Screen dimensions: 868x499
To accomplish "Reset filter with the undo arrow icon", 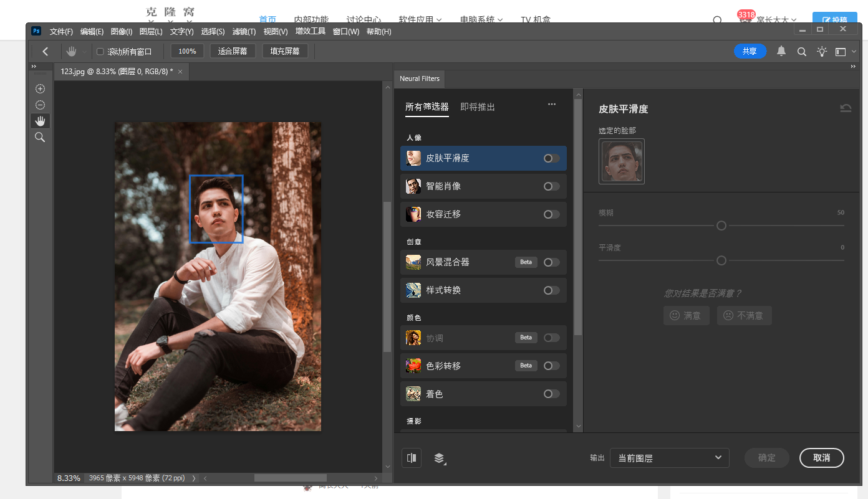I will pyautogui.click(x=846, y=108).
